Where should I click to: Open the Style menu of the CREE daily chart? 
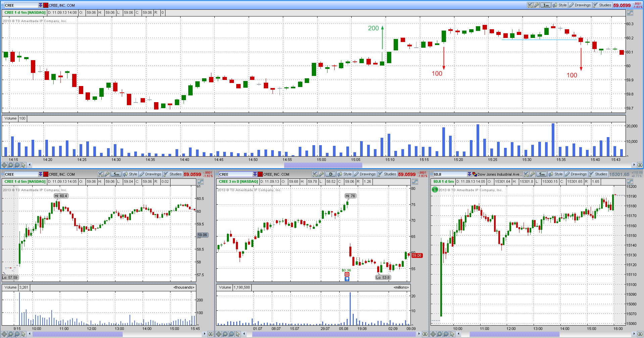click(x=345, y=174)
